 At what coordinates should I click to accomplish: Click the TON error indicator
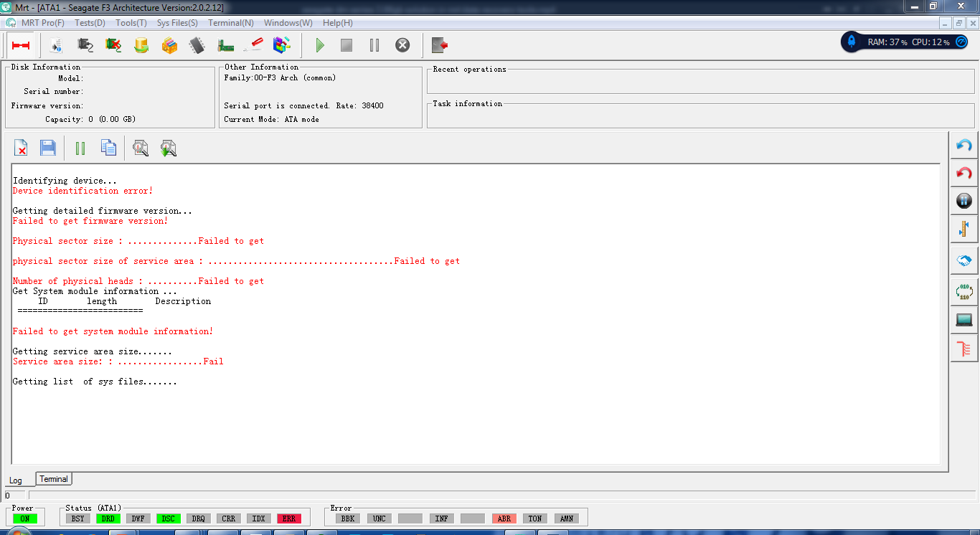pos(535,519)
